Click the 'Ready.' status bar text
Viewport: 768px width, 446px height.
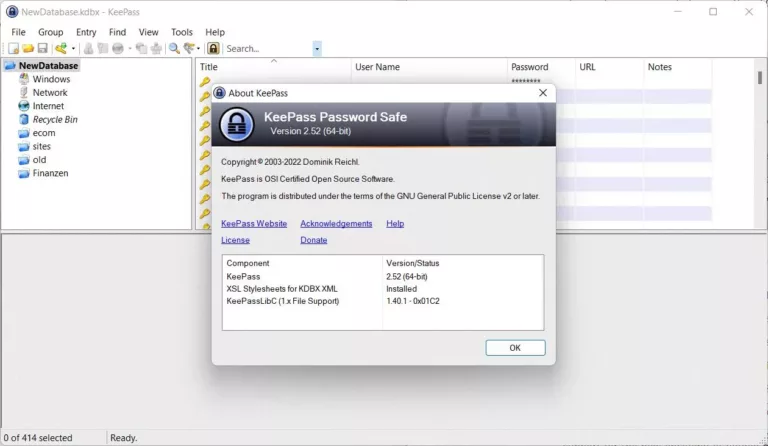click(123, 438)
